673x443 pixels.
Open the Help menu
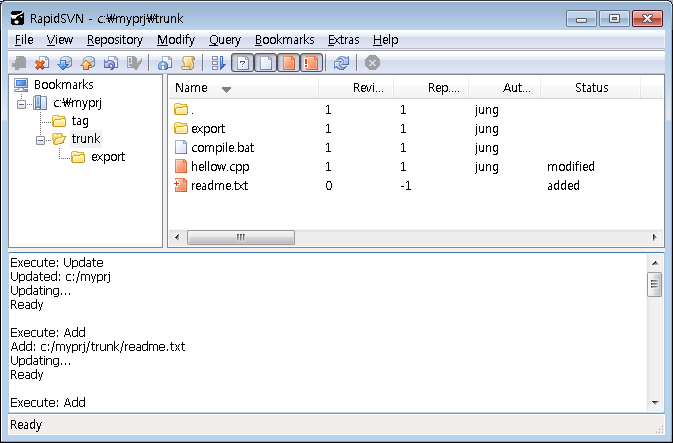pyautogui.click(x=385, y=40)
